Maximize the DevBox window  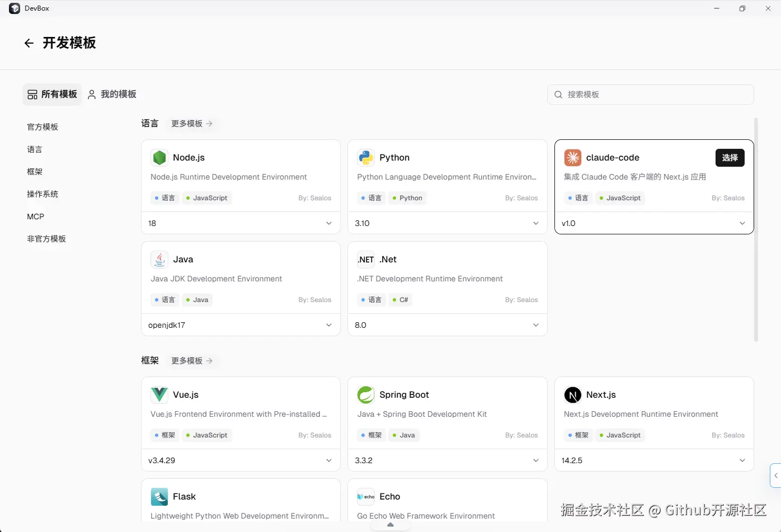tap(742, 8)
